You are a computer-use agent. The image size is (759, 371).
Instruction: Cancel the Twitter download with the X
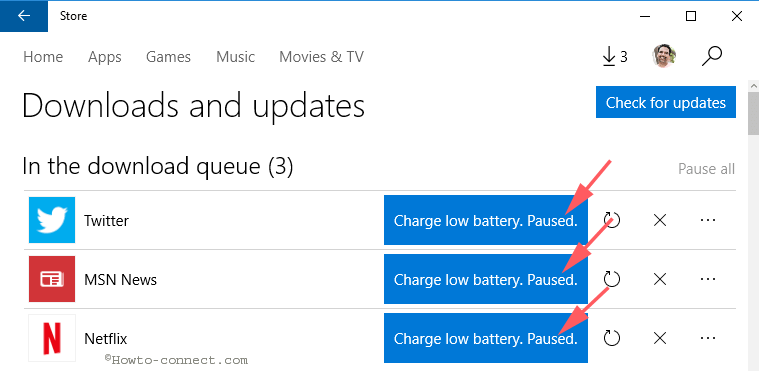tap(660, 221)
